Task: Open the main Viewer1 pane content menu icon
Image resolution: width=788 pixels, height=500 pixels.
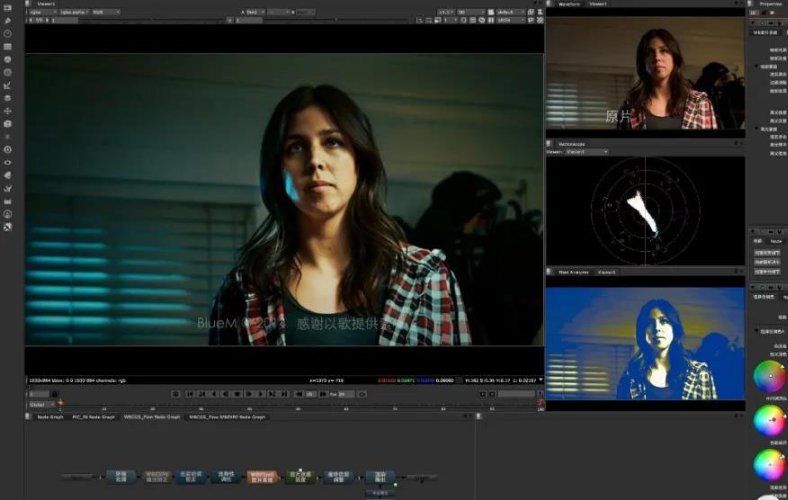Action: pyautogui.click(x=28, y=4)
